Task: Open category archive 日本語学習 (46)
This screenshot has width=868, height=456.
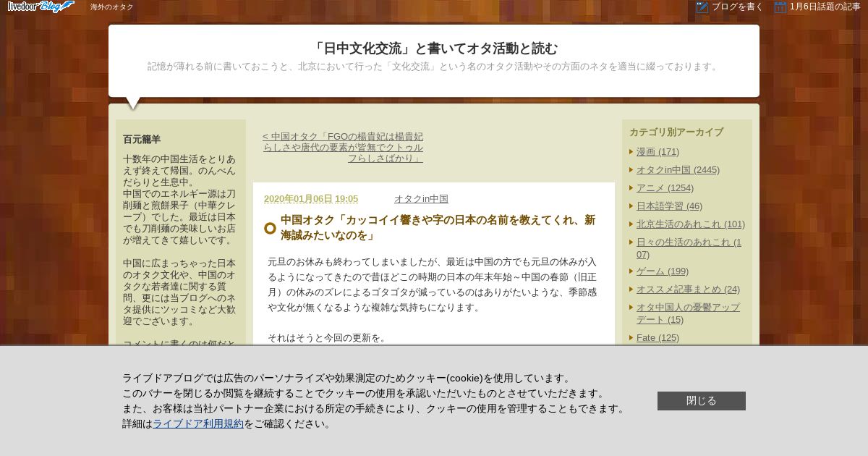Action: 669,206
